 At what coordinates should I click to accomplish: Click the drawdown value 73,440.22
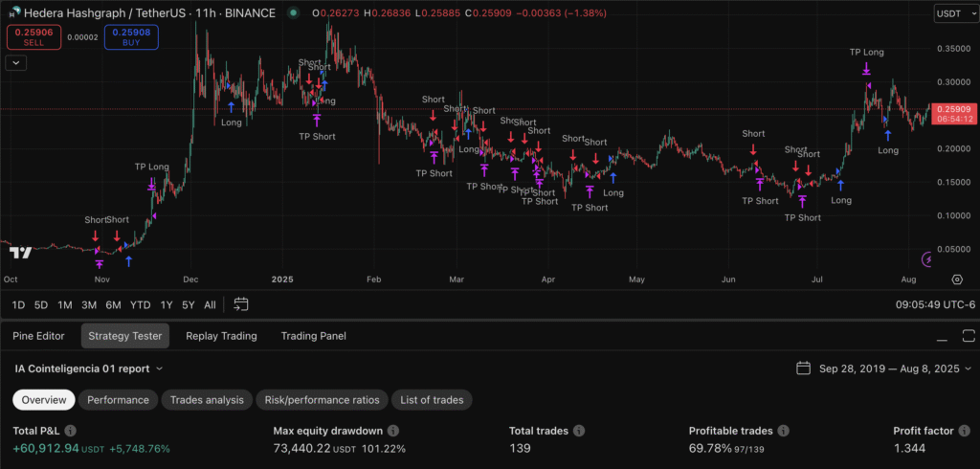tap(302, 448)
